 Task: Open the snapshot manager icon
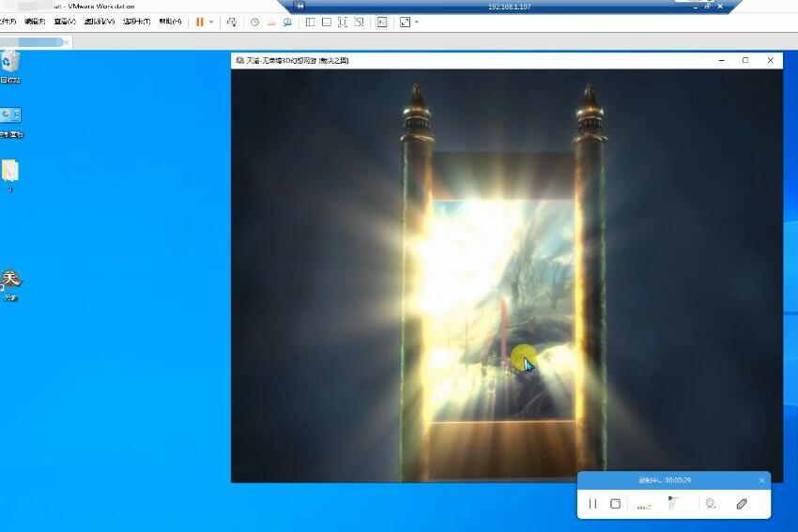(287, 22)
